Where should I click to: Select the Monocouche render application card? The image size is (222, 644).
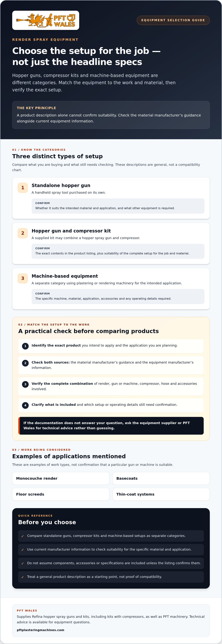(61, 478)
